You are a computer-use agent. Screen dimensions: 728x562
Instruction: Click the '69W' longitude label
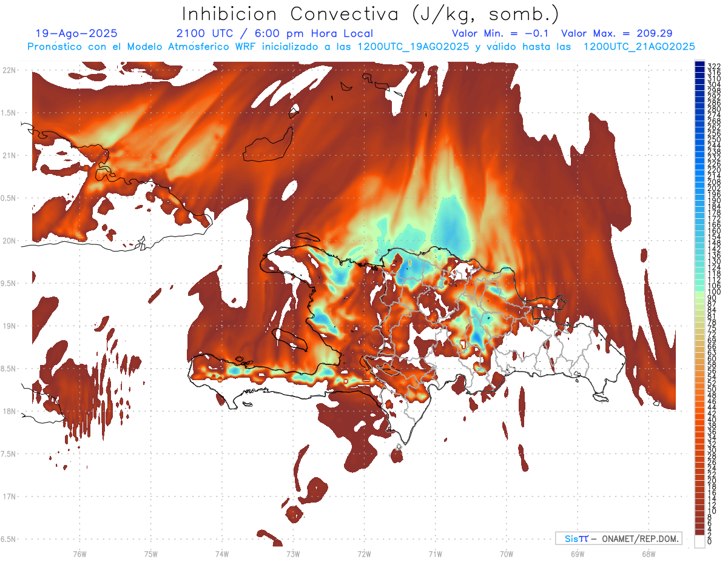pos(578,554)
